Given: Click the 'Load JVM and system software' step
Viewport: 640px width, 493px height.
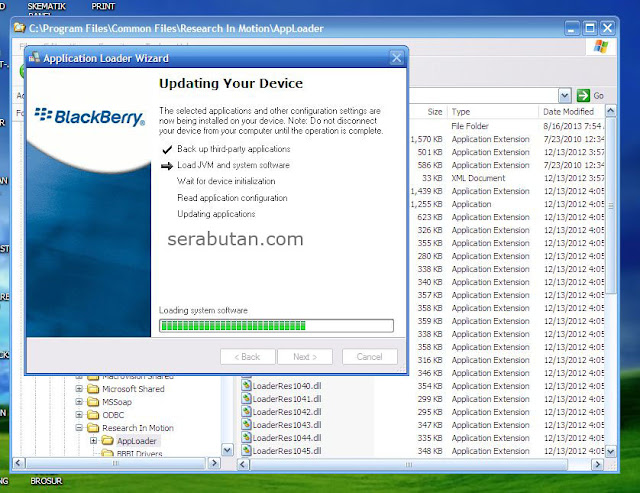Looking at the screenshot, I should point(233,165).
